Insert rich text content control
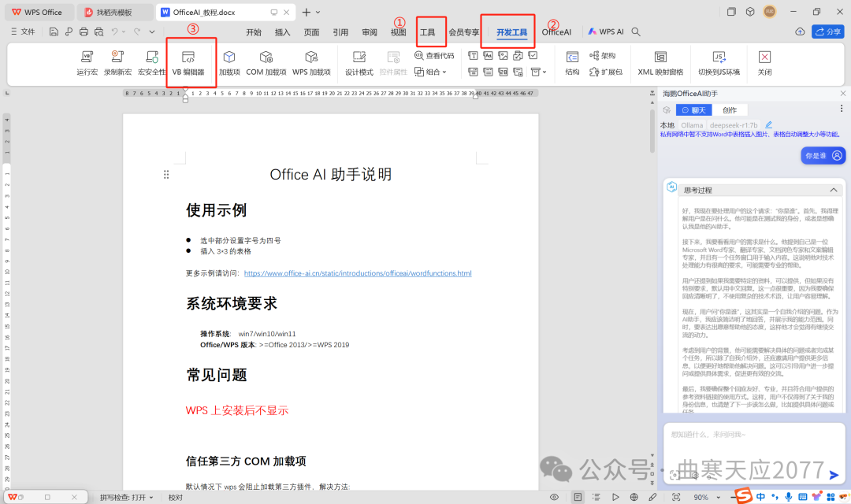 pos(473,55)
